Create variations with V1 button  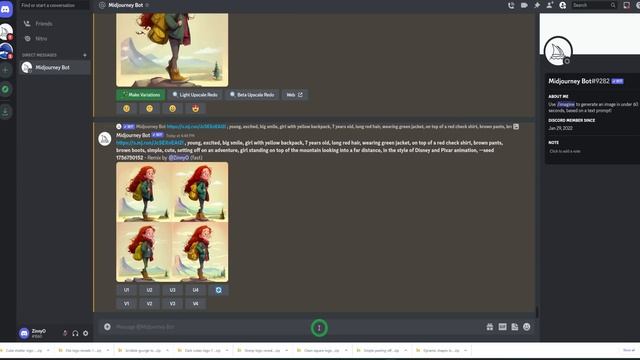[127, 304]
